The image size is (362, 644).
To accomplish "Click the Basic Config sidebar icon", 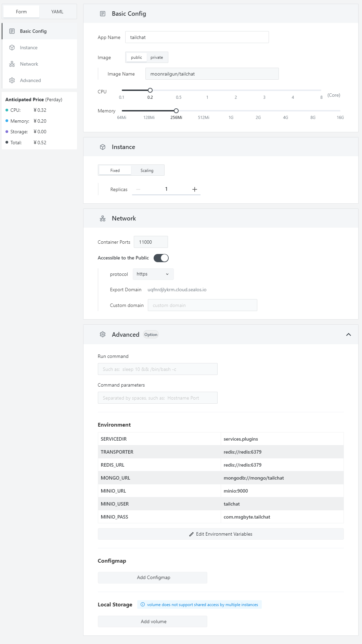I will click(x=12, y=31).
